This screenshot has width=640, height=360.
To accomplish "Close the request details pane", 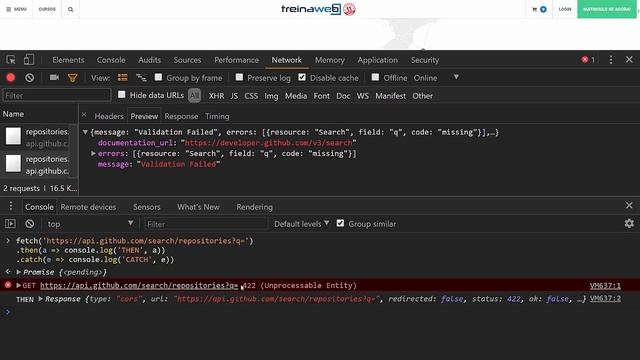I will (x=84, y=115).
